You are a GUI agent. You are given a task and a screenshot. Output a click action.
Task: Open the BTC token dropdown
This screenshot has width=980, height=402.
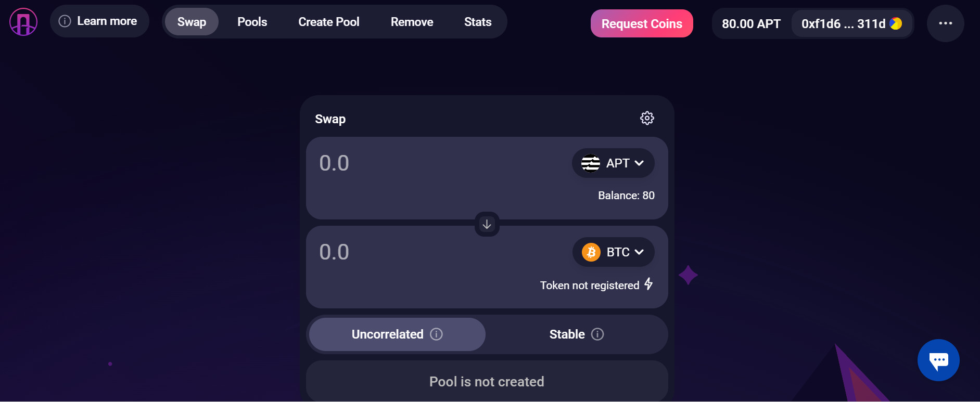point(613,252)
